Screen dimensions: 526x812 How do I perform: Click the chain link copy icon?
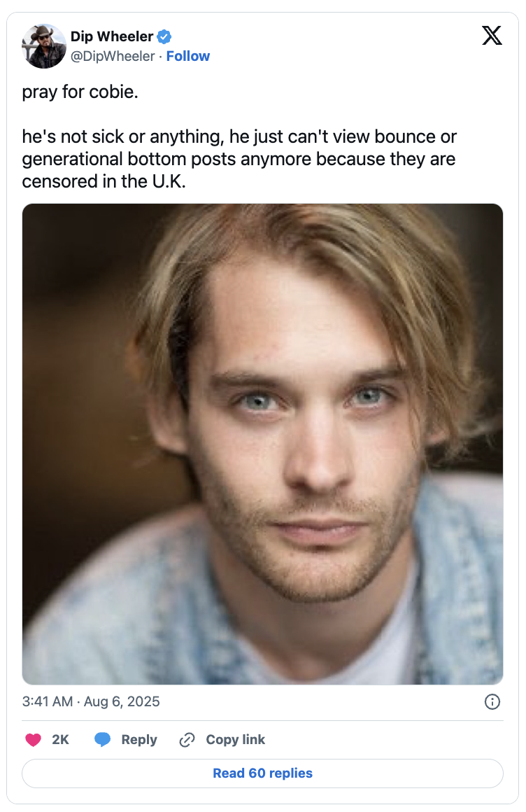(186, 740)
